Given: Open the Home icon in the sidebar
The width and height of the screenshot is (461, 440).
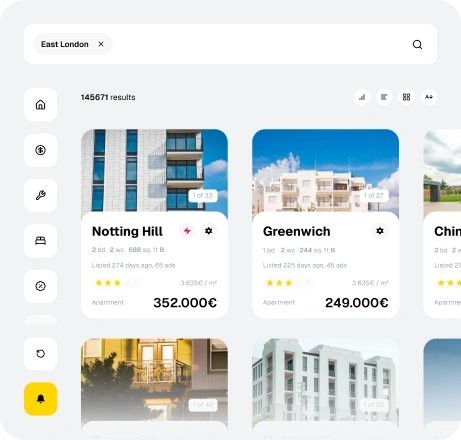Looking at the screenshot, I should pos(40,105).
